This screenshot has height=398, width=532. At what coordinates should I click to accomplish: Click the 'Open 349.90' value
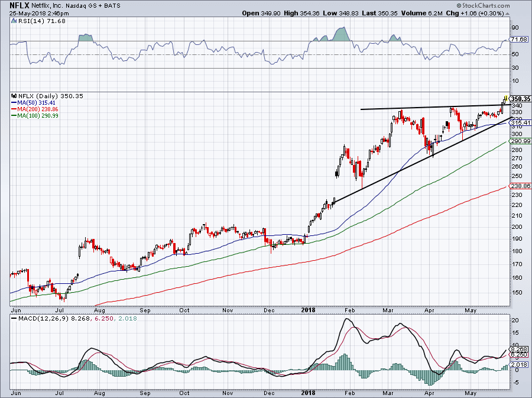click(x=261, y=13)
